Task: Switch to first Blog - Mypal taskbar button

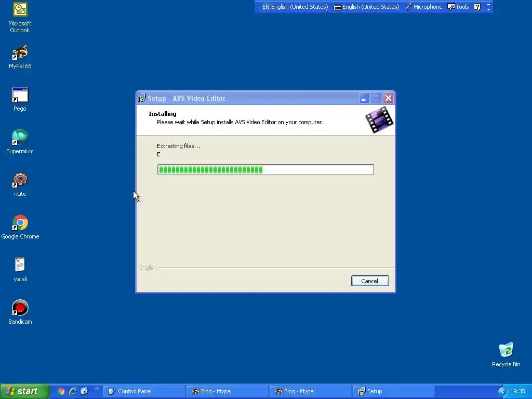Action: (x=228, y=391)
